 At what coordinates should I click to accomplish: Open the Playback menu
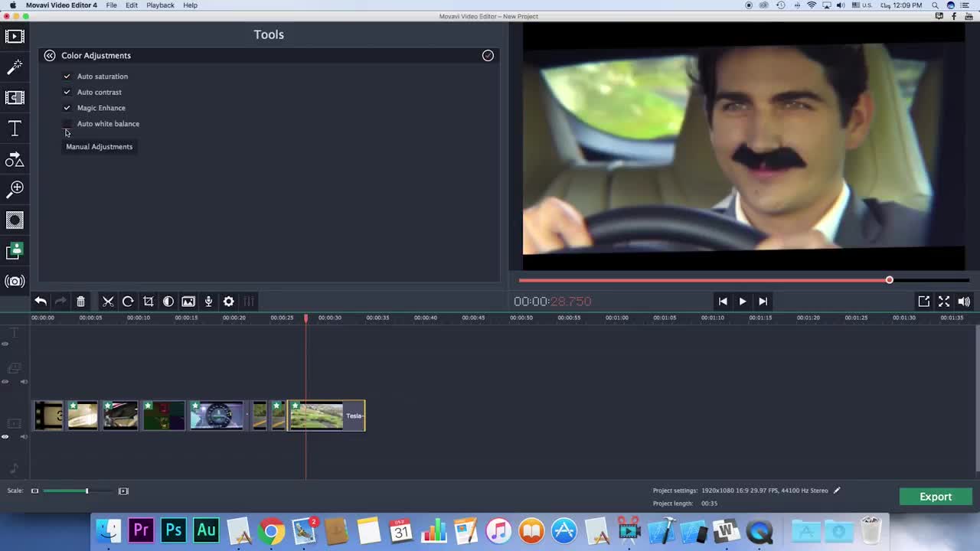[161, 5]
